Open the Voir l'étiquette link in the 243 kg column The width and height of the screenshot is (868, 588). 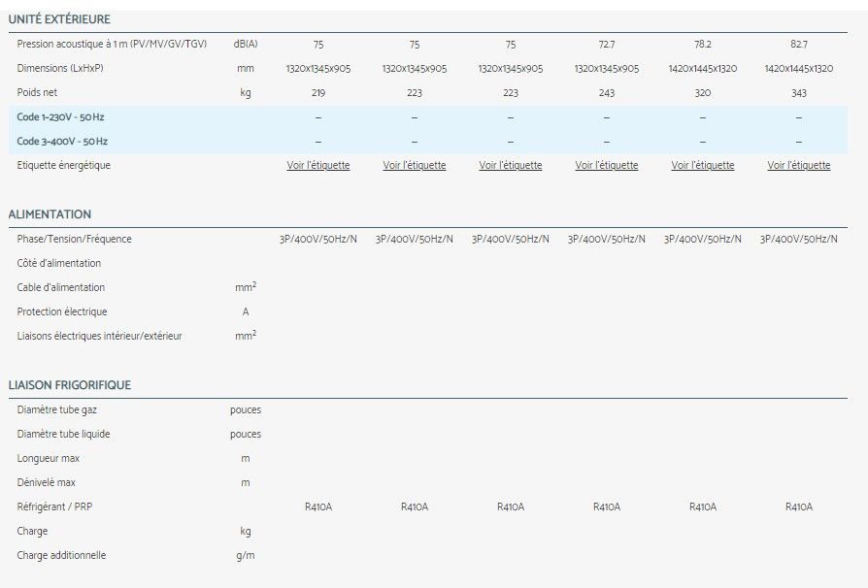[606, 166]
